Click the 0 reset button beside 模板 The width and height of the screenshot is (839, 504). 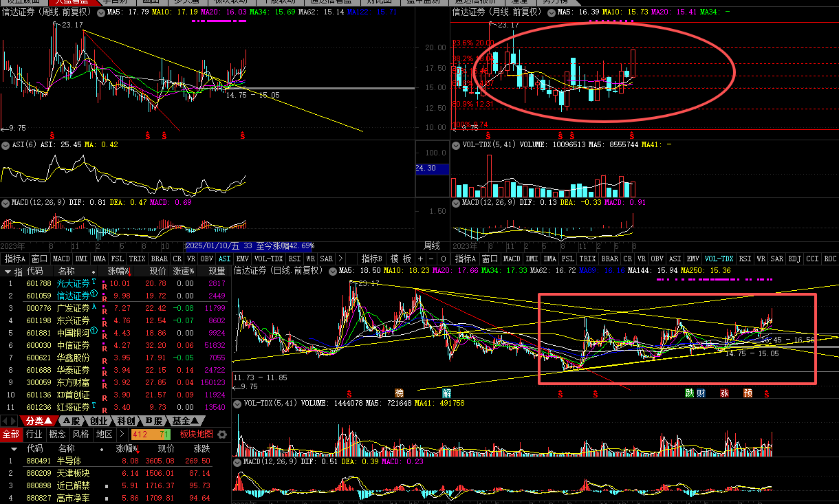pyautogui.click(x=444, y=259)
